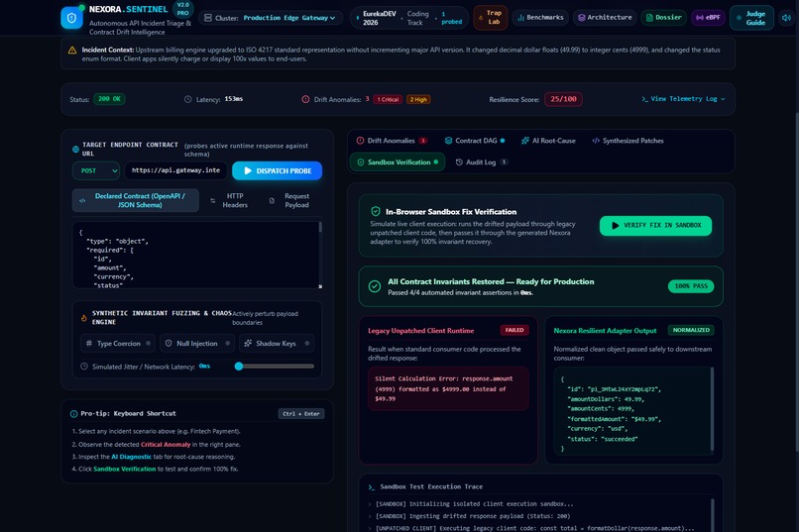Click the broadcast icon in eBPF button
Screen dimensions: 799x532
pyautogui.click(x=700, y=17)
